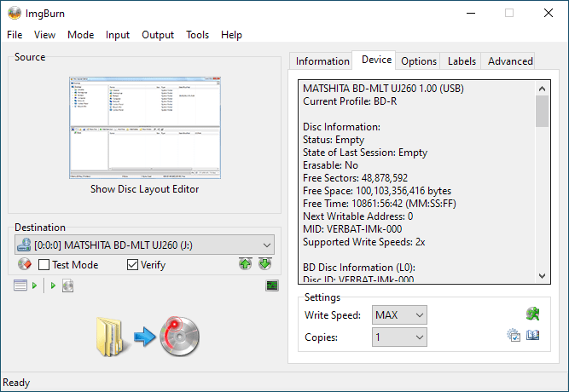Click the Show Disc Layout Editor label
This screenshot has width=569, height=392.
click(x=144, y=189)
